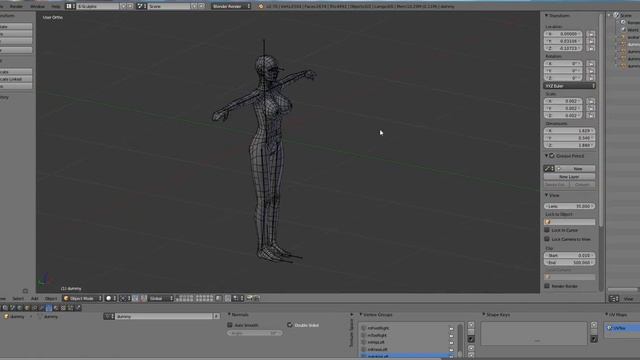This screenshot has width=640, height=360.
Task: Click the New Layer button
Action: tap(569, 177)
